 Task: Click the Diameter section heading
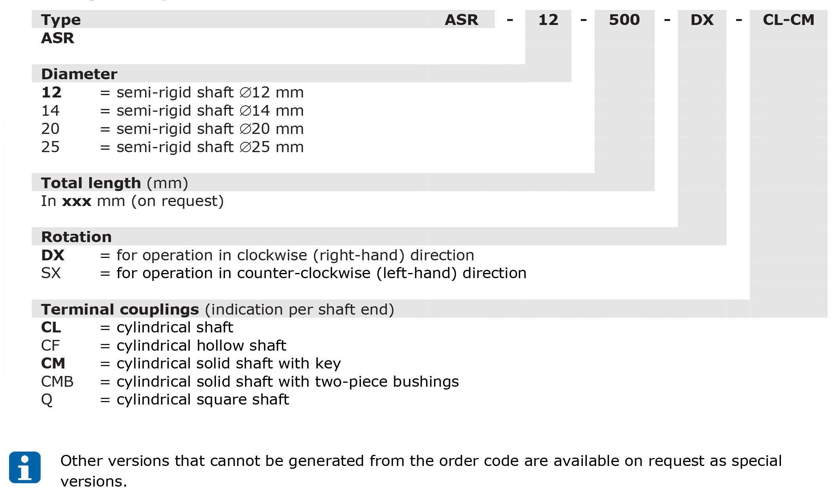(x=79, y=74)
